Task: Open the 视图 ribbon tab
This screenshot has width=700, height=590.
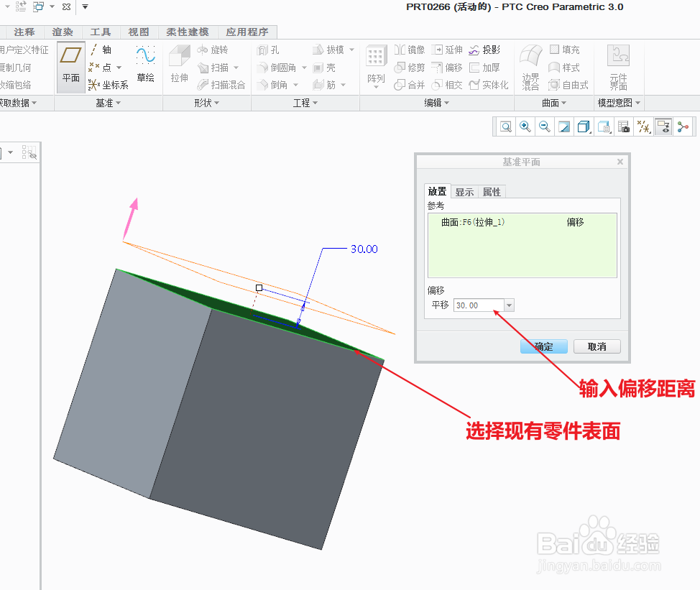Action: pyautogui.click(x=138, y=32)
